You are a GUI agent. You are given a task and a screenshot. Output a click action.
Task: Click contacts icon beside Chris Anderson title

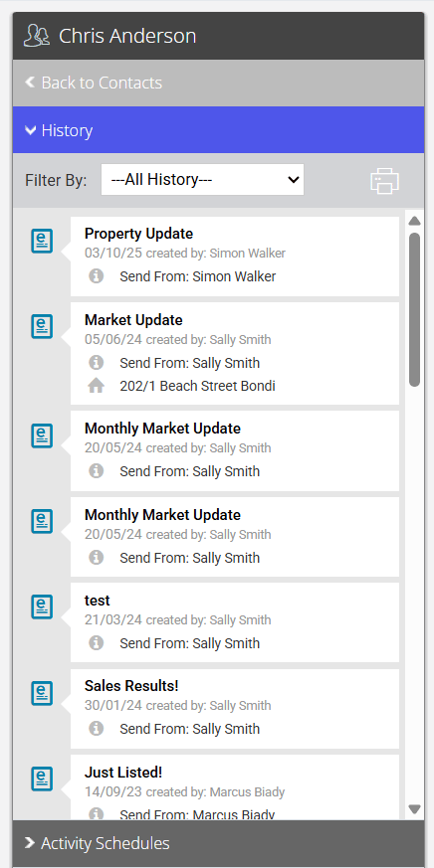coord(37,36)
